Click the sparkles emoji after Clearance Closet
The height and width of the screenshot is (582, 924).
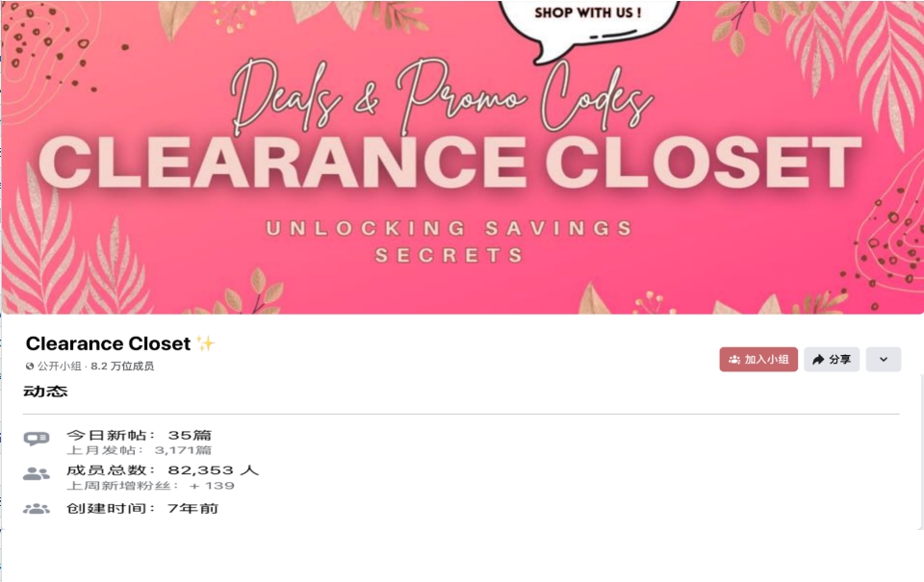pyautogui.click(x=206, y=343)
